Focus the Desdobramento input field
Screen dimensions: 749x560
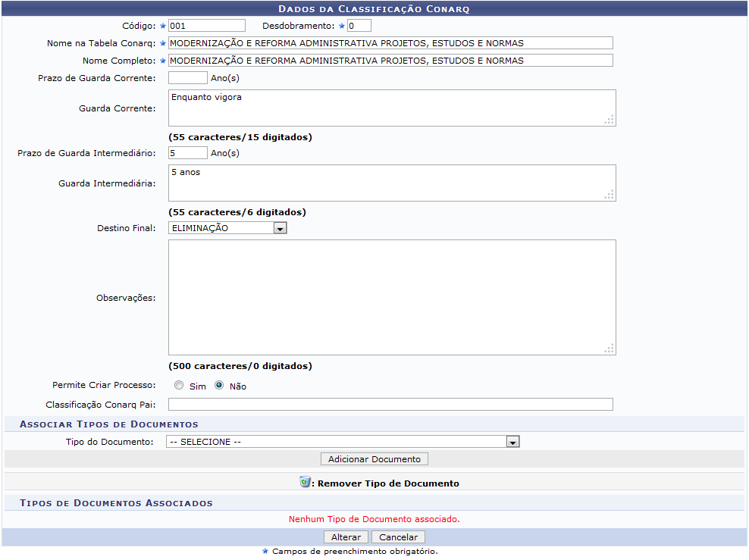coord(359,26)
